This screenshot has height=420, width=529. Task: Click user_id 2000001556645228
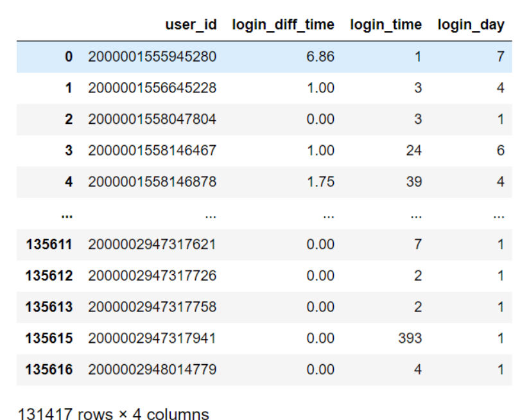[x=152, y=88]
